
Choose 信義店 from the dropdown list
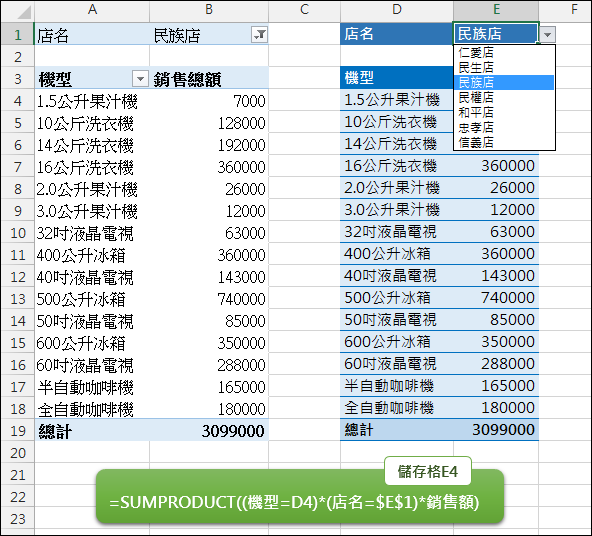504,142
